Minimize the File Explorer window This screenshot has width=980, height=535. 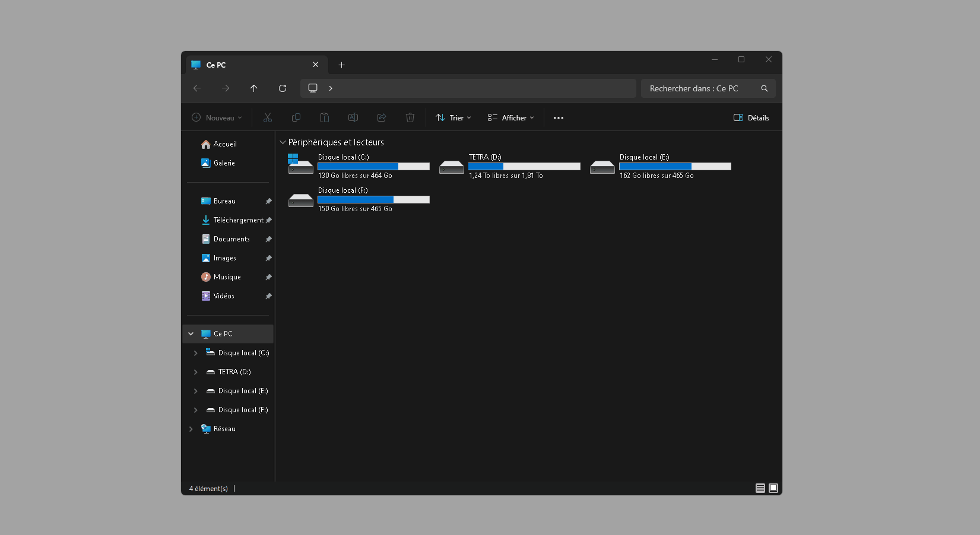click(715, 59)
